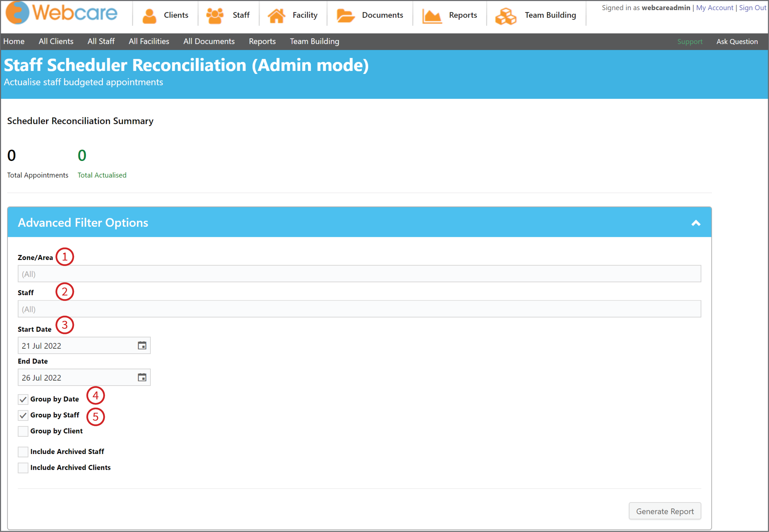
Task: Click the Webcare logo icon
Action: click(17, 13)
